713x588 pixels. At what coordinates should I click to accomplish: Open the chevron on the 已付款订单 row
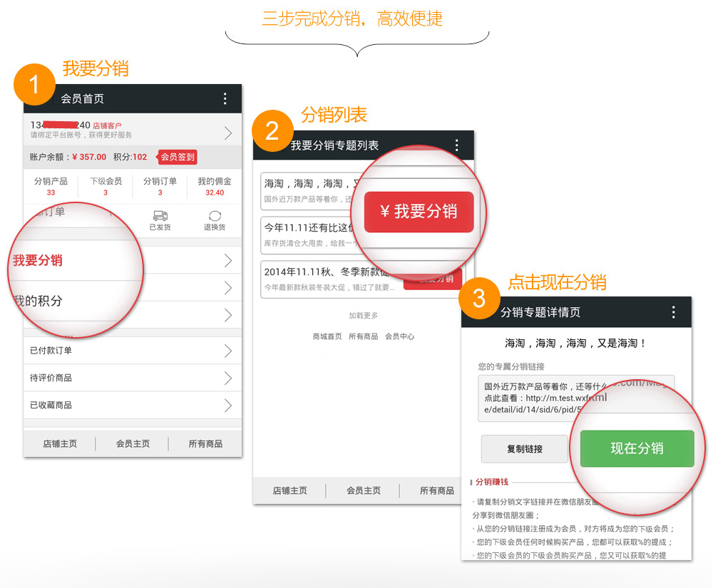[228, 351]
